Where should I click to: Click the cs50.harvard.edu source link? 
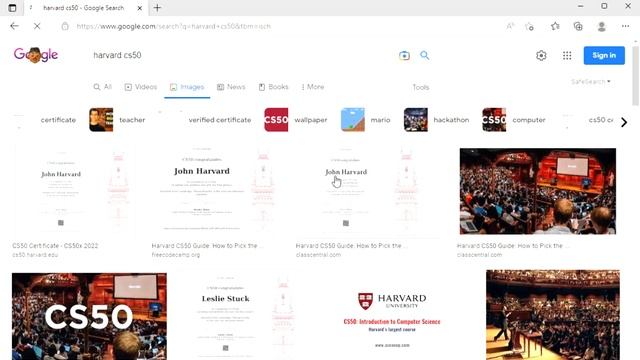[35, 255]
